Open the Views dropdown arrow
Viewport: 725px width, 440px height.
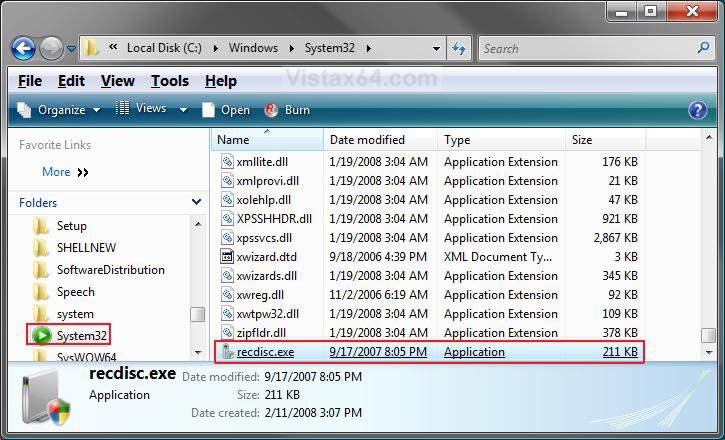(x=183, y=110)
